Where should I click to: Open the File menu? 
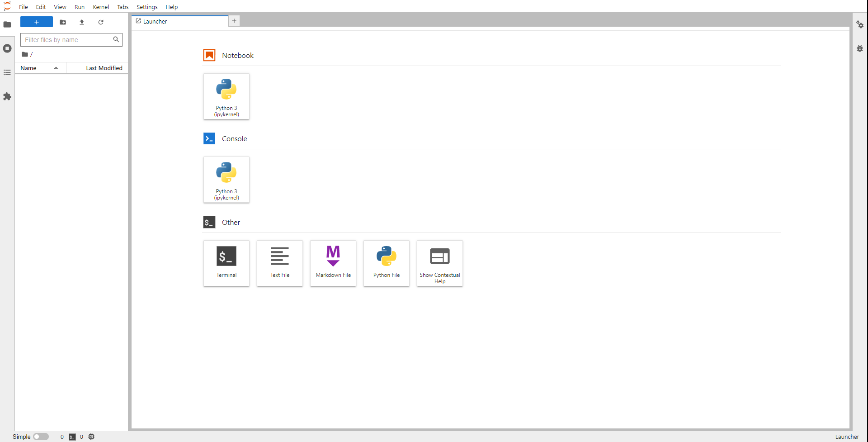tap(24, 7)
